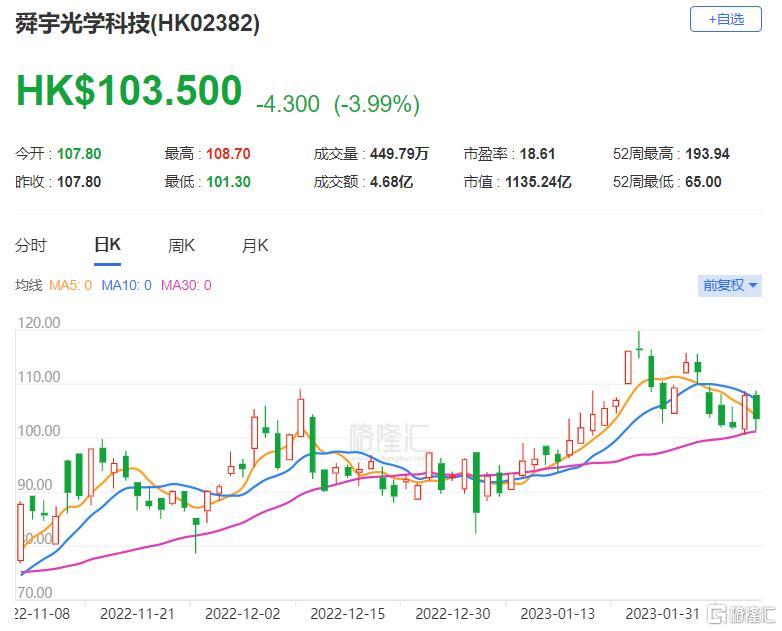Select the 2022-12-02 date on the time axis

click(x=241, y=612)
